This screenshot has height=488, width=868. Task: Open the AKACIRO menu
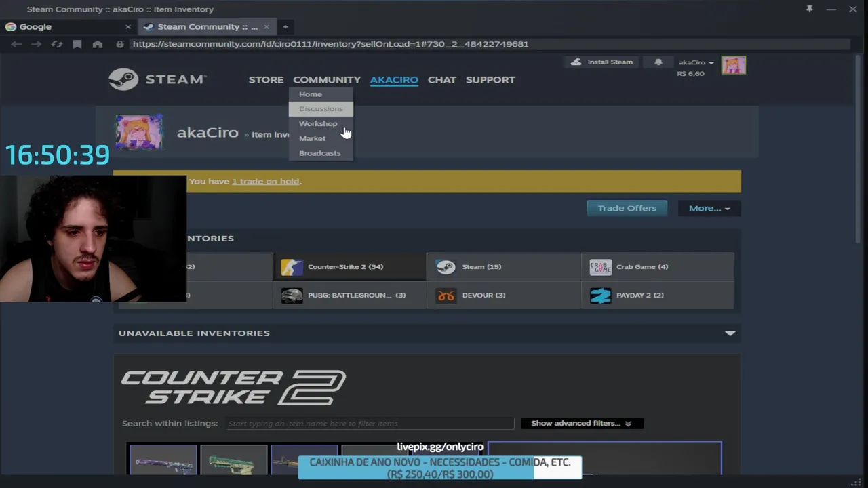(394, 80)
